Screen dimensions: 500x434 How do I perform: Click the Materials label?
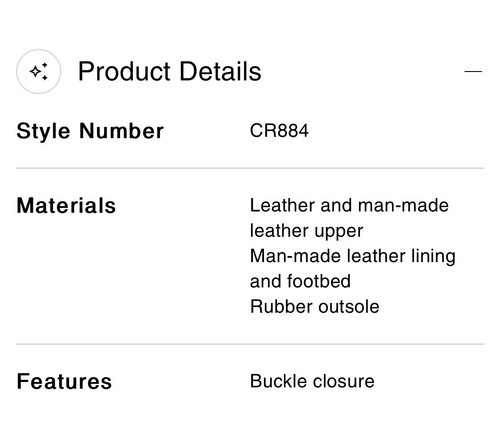pos(66,205)
